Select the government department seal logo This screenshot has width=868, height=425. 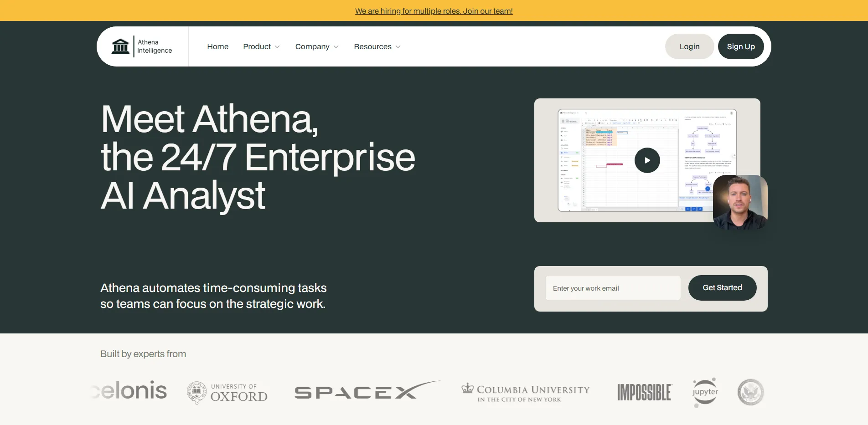click(x=750, y=392)
